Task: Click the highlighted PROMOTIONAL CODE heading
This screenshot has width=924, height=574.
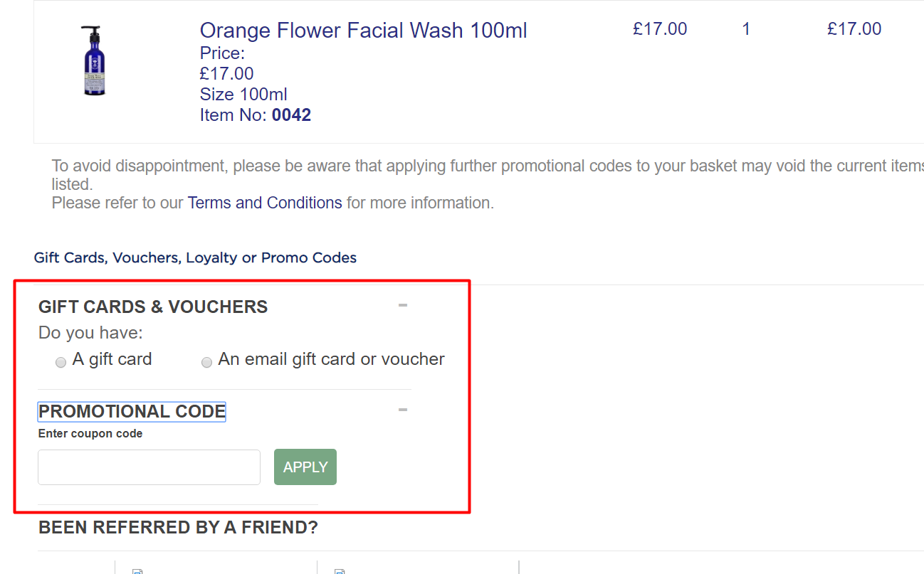Action: (x=131, y=411)
